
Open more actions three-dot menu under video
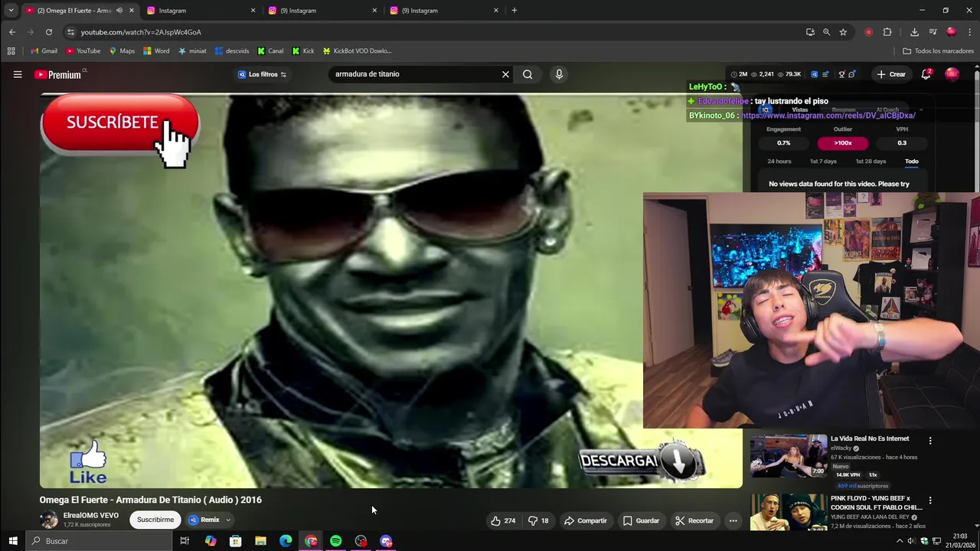pos(733,520)
